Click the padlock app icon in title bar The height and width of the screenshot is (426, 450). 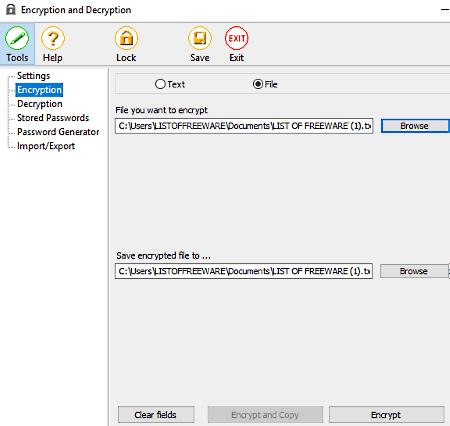[11, 9]
